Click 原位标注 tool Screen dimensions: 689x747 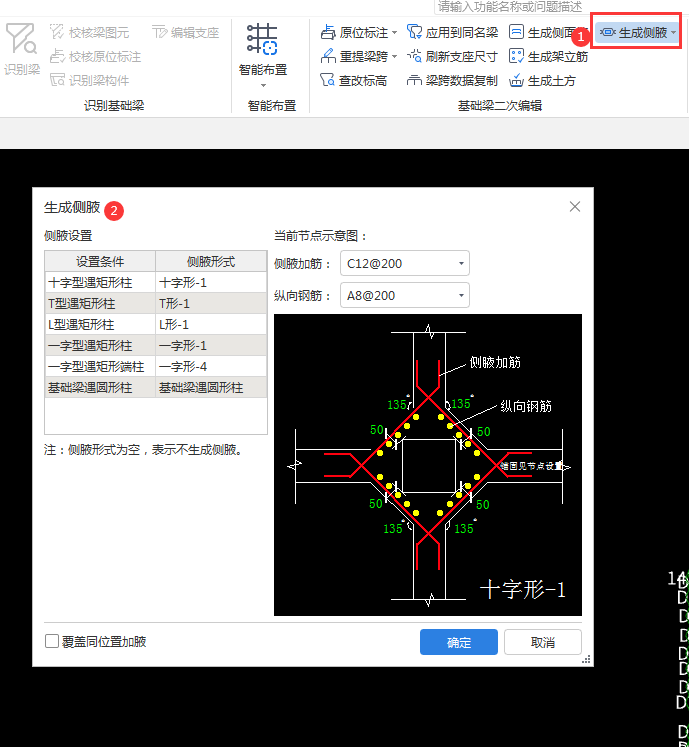355,32
